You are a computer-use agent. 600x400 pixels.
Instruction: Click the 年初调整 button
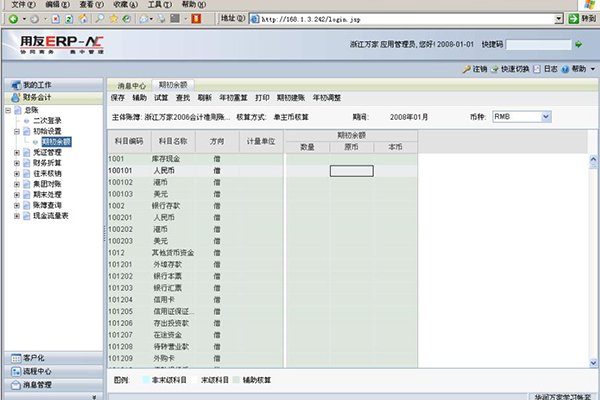(327, 98)
